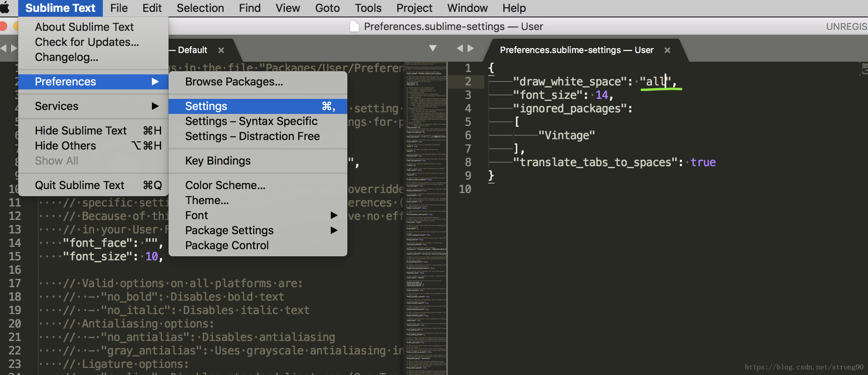Choose Hide Others
This screenshot has width=868, height=375.
click(x=93, y=146)
